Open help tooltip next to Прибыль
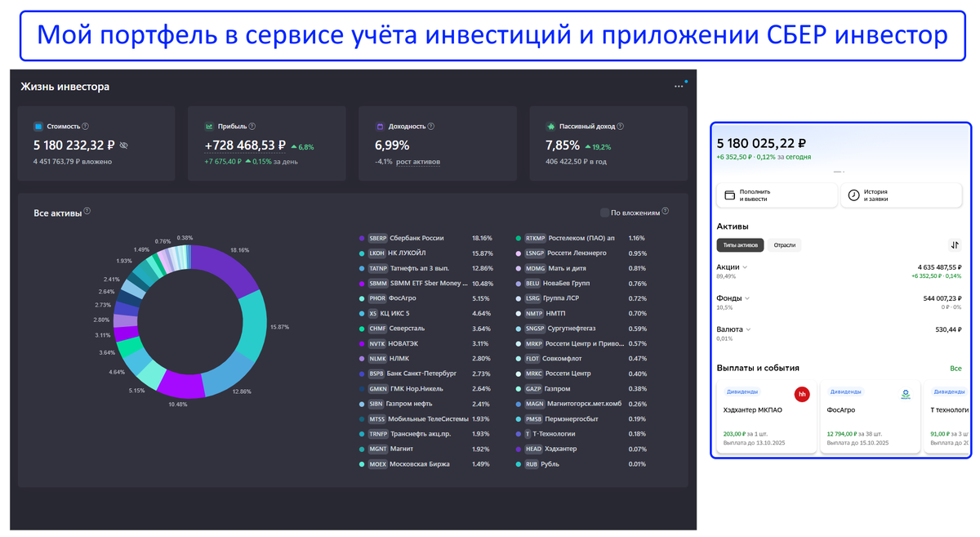The width and height of the screenshot is (980, 537). click(252, 127)
